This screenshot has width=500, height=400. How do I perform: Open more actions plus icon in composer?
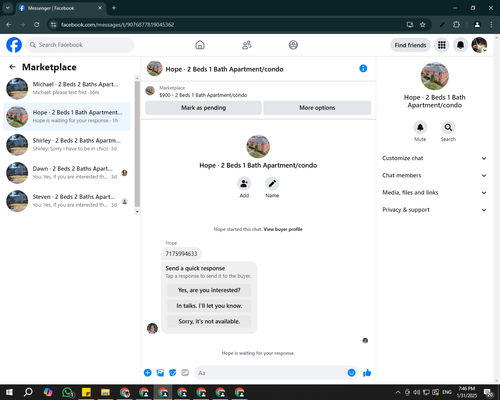(148, 373)
